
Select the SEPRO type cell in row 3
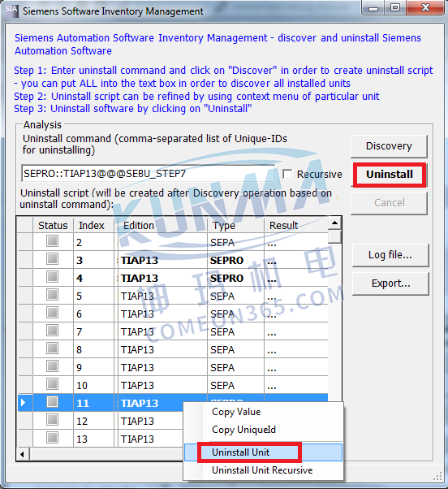pos(235,260)
